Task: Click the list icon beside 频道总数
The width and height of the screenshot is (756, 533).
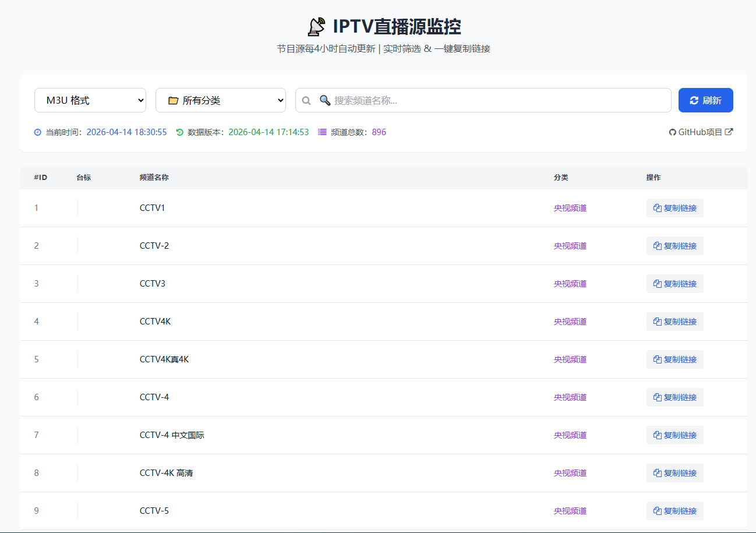Action: (322, 132)
